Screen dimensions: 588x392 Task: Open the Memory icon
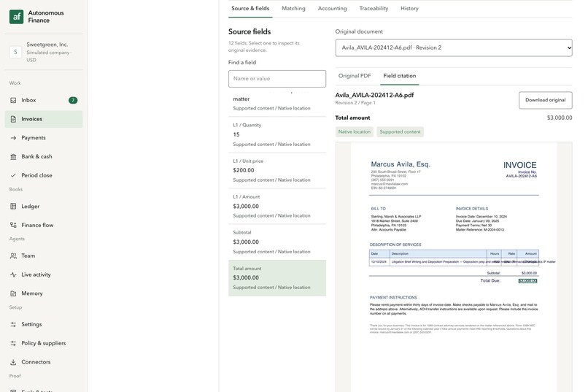coord(13,293)
